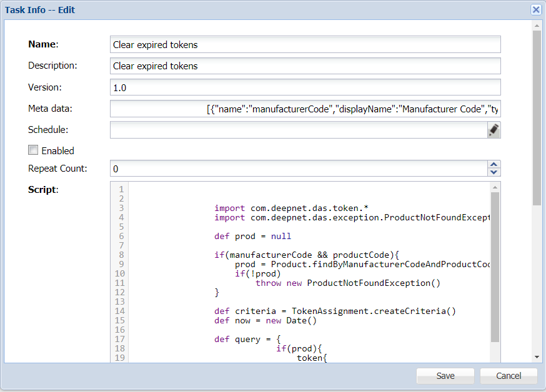Select the Version input box
The height and width of the screenshot is (392, 546).
point(305,87)
